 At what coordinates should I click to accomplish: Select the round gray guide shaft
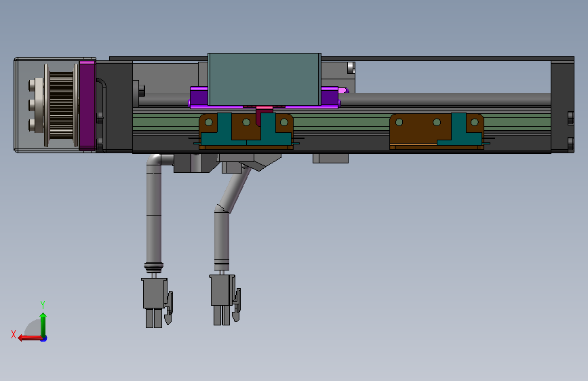pyautogui.click(x=444, y=100)
